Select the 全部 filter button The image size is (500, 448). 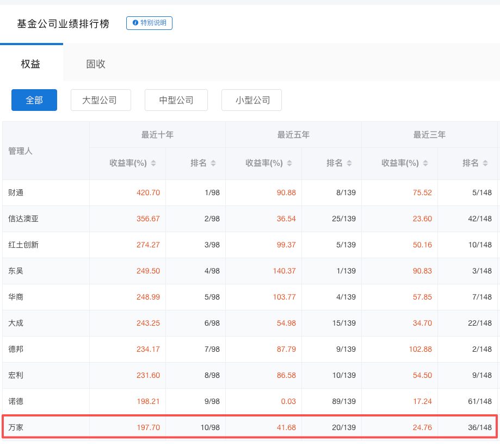[x=34, y=100]
